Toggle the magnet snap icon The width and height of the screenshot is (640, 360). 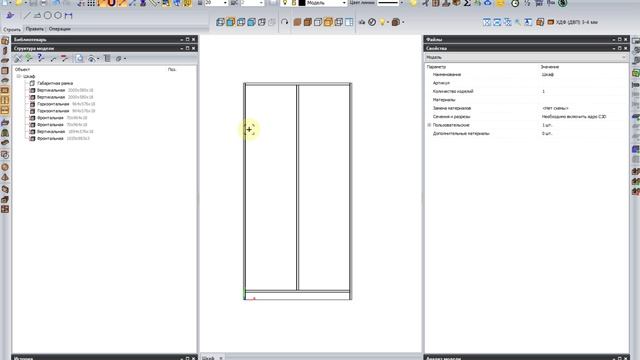coord(111,3)
